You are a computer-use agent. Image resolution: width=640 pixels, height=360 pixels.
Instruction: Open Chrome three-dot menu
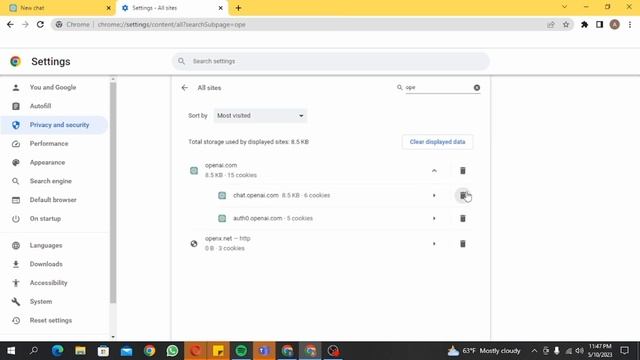[630, 24]
